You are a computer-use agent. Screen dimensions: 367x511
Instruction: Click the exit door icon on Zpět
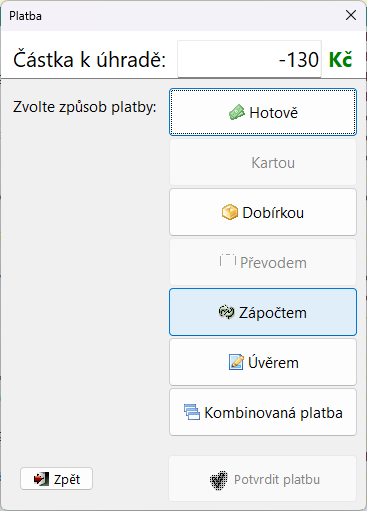click(x=41, y=479)
